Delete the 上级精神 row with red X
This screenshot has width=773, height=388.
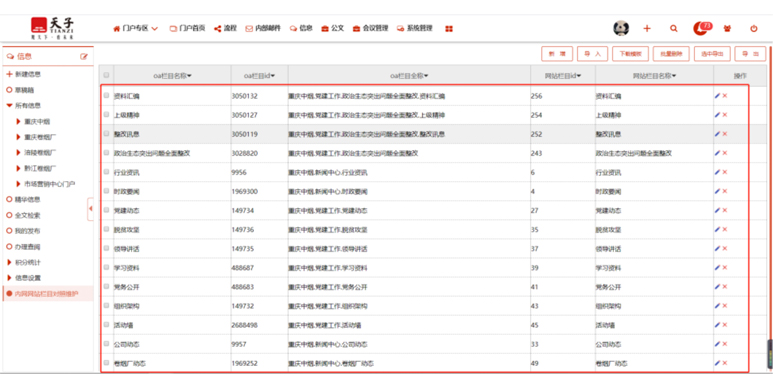(725, 115)
